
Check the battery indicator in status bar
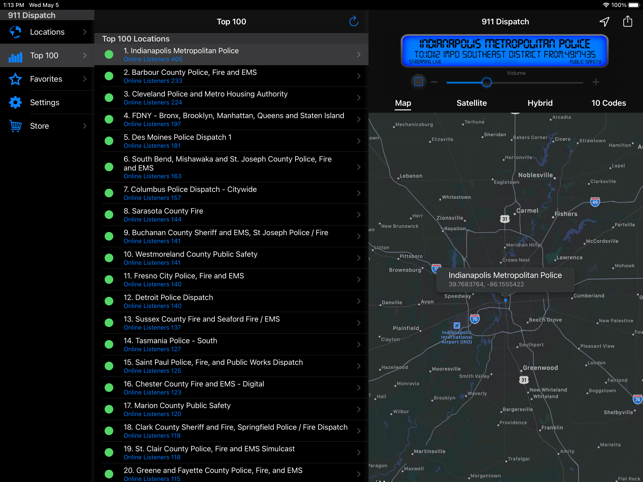click(x=634, y=5)
